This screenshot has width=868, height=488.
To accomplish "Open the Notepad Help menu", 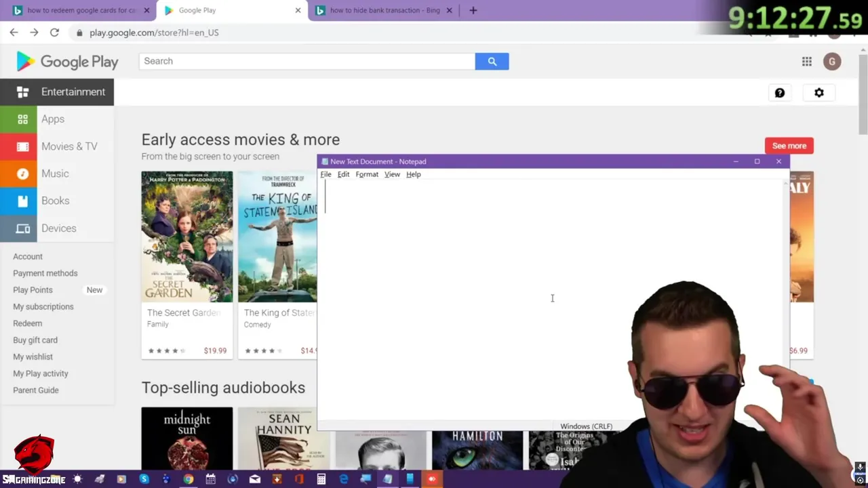I will 413,174.
